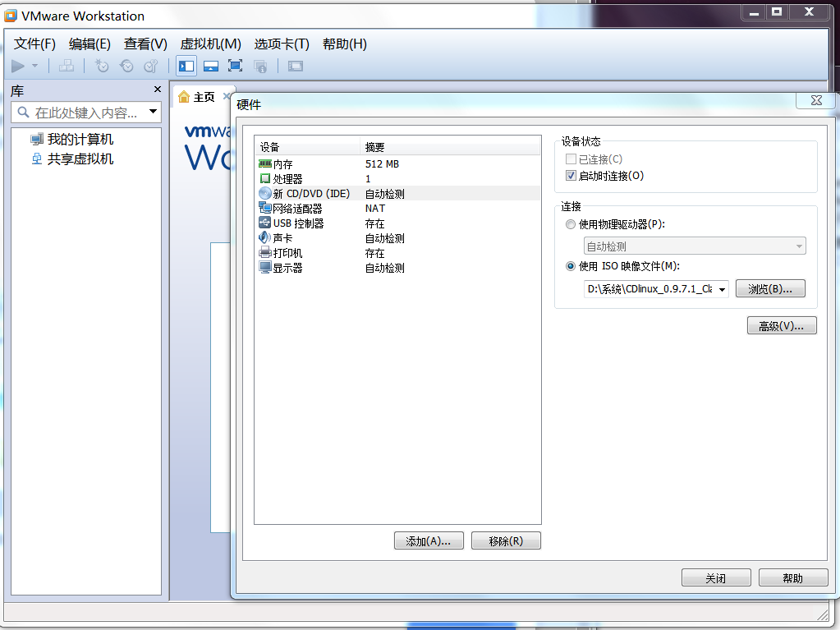The image size is (840, 630).
Task: Click the home icon on the 主页 tab
Action: pyautogui.click(x=184, y=96)
